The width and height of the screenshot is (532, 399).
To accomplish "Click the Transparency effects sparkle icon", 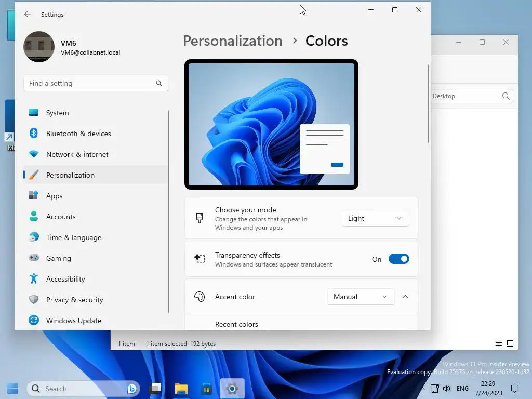I will point(199,259).
